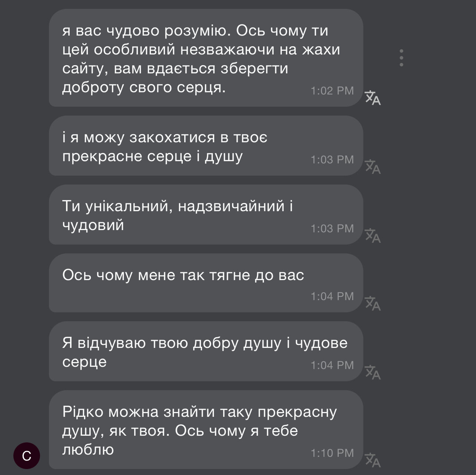476x475 pixels.
Task: Open sender's 'C' avatar profile
Action: point(27,456)
